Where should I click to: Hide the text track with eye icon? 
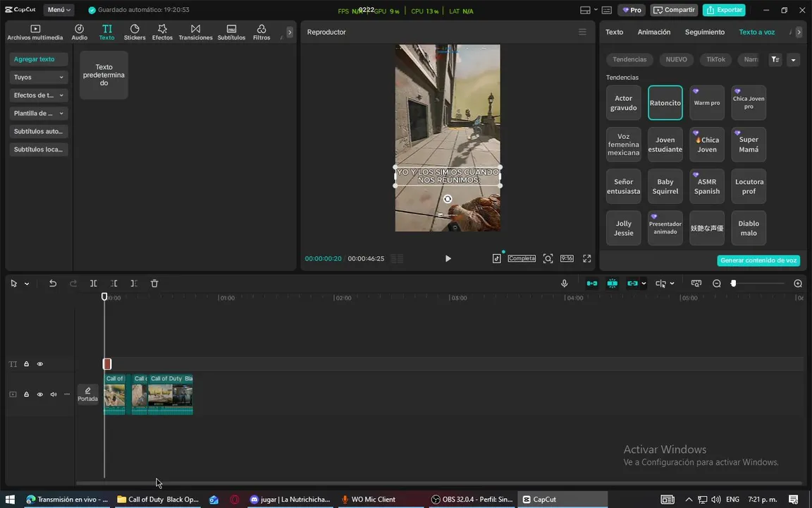click(x=40, y=364)
